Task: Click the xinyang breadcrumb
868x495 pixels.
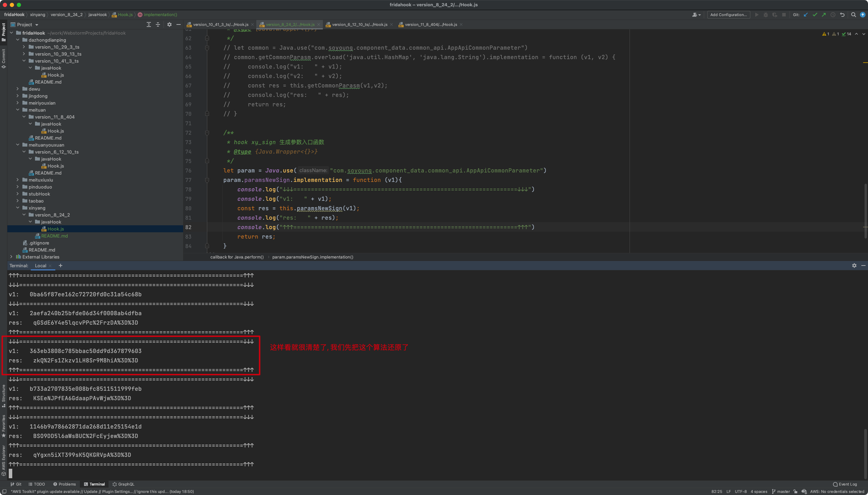Action: (37, 15)
